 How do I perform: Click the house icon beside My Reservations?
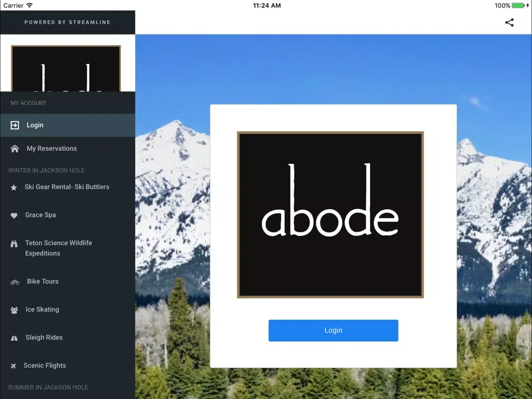(x=15, y=148)
